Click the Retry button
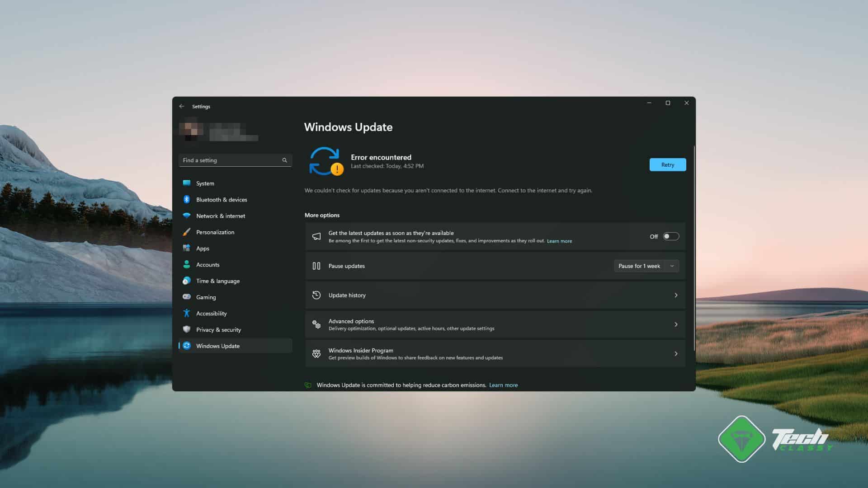The image size is (868, 488). [667, 165]
